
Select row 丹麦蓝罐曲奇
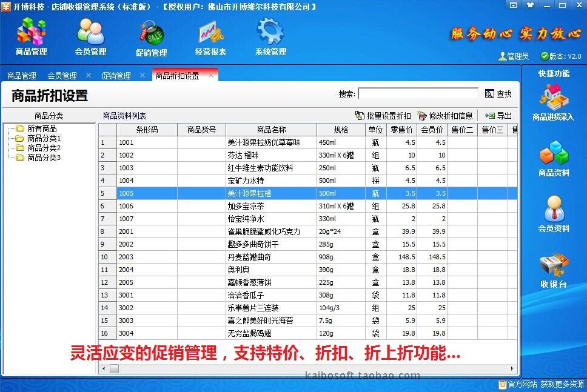point(308,257)
